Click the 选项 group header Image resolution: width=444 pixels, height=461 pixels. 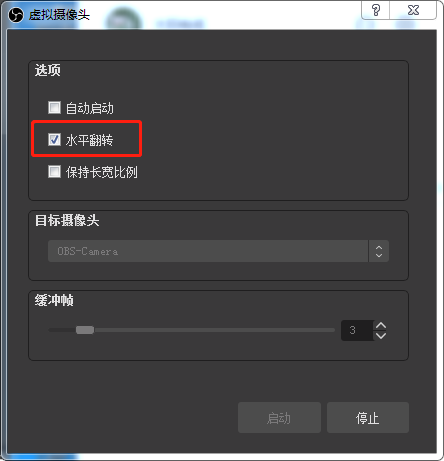coord(48,70)
